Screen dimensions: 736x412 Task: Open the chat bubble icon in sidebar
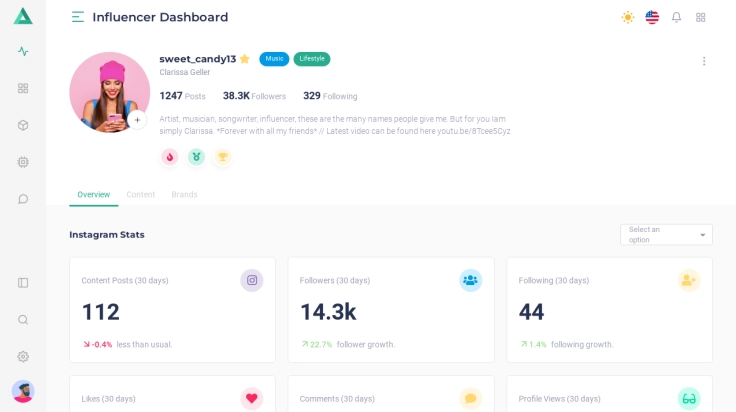coord(23,199)
